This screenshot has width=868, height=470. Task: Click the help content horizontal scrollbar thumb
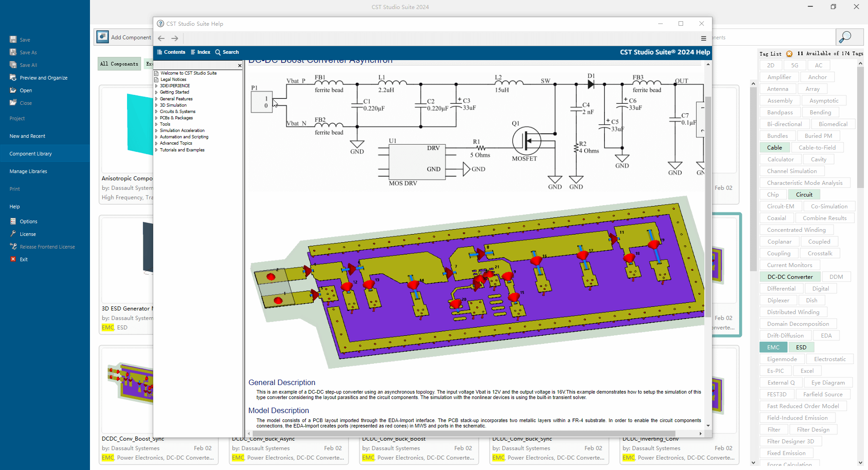[x=464, y=433]
